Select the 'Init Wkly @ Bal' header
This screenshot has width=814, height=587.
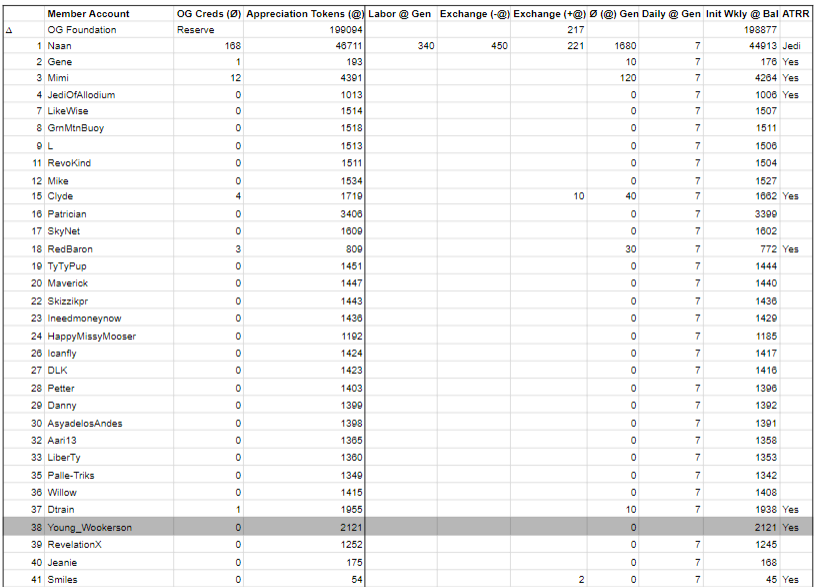(742, 14)
